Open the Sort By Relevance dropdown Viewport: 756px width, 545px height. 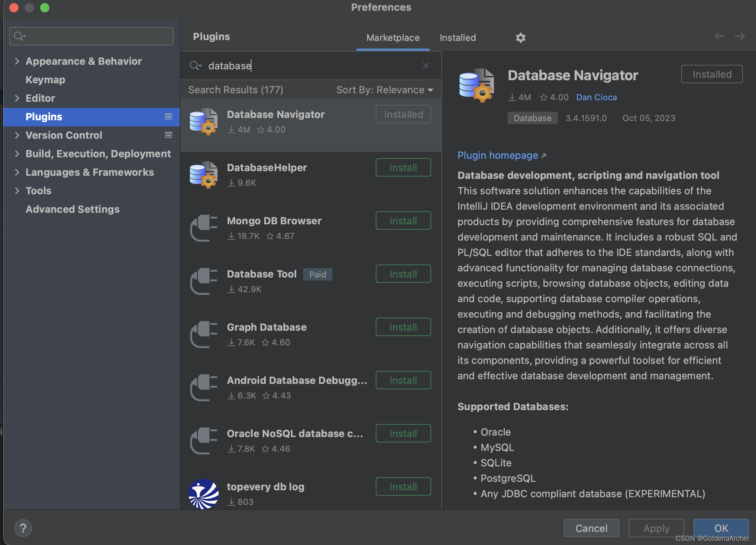383,89
